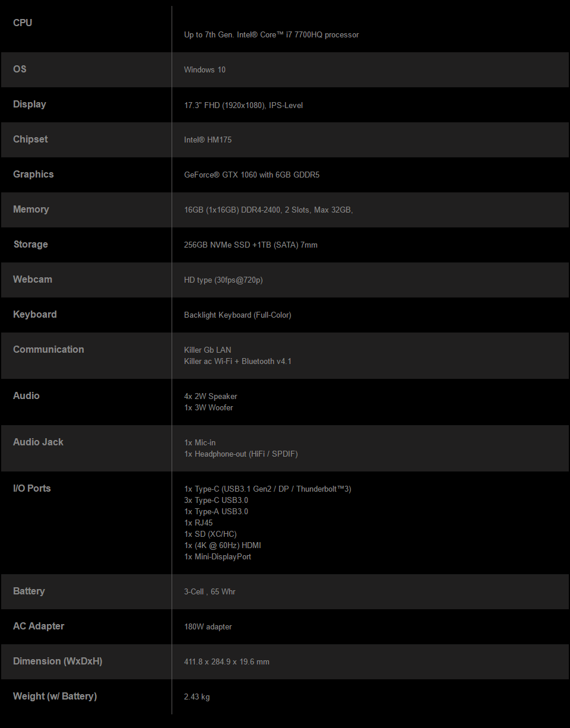Screen dimensions: 570x728
Task: Select the 1x 3W Woofer line
Action: tap(208, 407)
